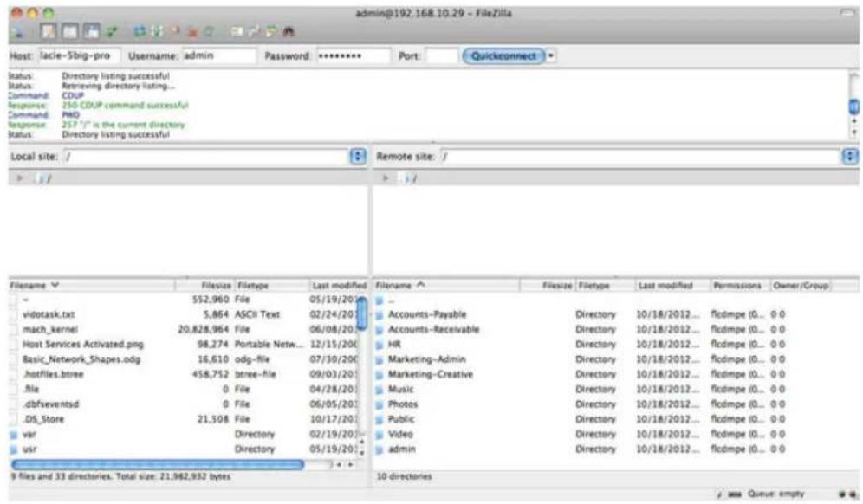Click the Local site path field
863x504 pixels.
pyautogui.click(x=206, y=157)
